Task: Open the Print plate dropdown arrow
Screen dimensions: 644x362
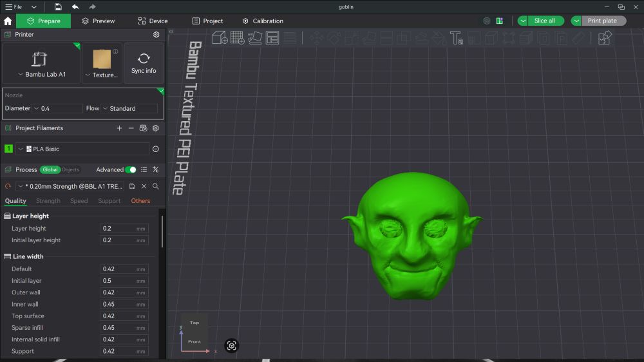Action: [576, 21]
